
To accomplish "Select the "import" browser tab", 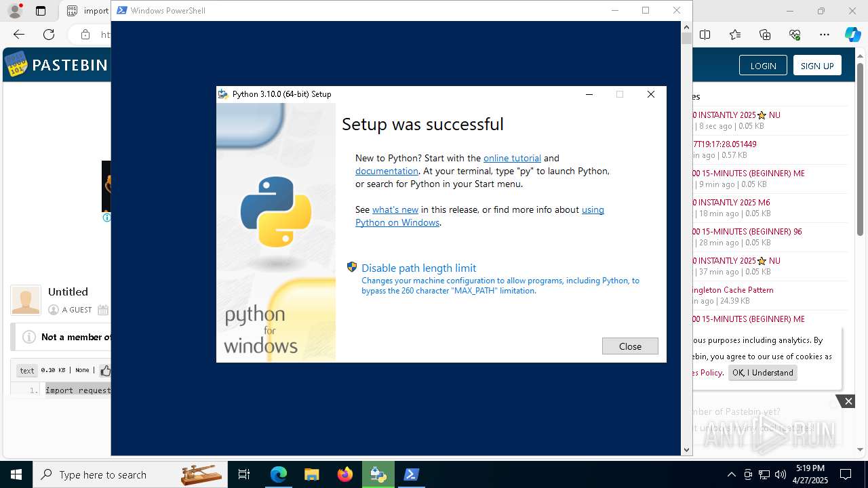I will (x=87, y=11).
